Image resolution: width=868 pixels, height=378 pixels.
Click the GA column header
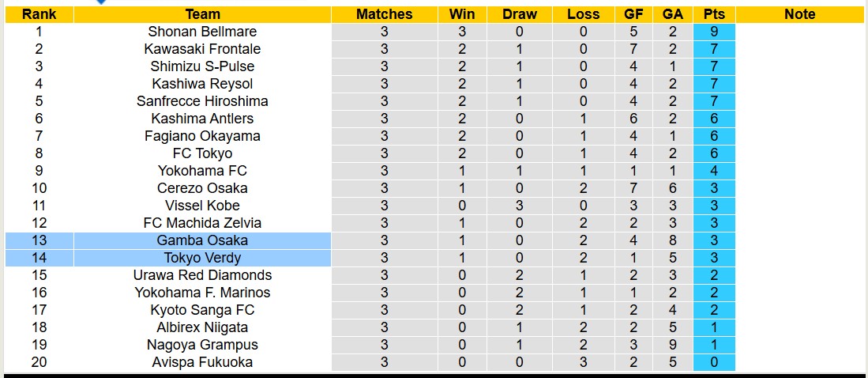(x=673, y=14)
